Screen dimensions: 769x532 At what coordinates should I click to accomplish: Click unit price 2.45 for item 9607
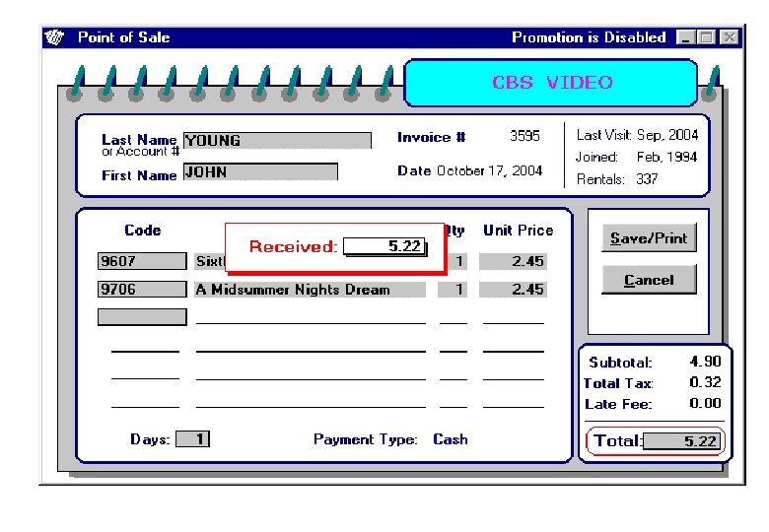tap(513, 261)
